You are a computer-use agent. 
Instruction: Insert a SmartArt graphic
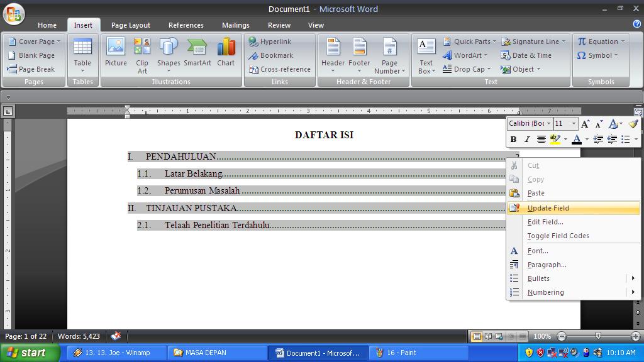coord(197,52)
